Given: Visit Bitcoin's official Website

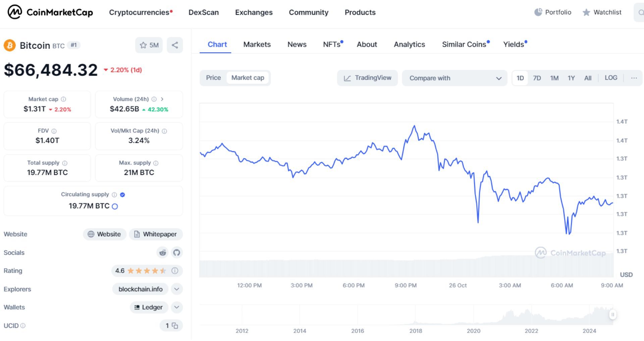Looking at the screenshot, I should [x=104, y=234].
